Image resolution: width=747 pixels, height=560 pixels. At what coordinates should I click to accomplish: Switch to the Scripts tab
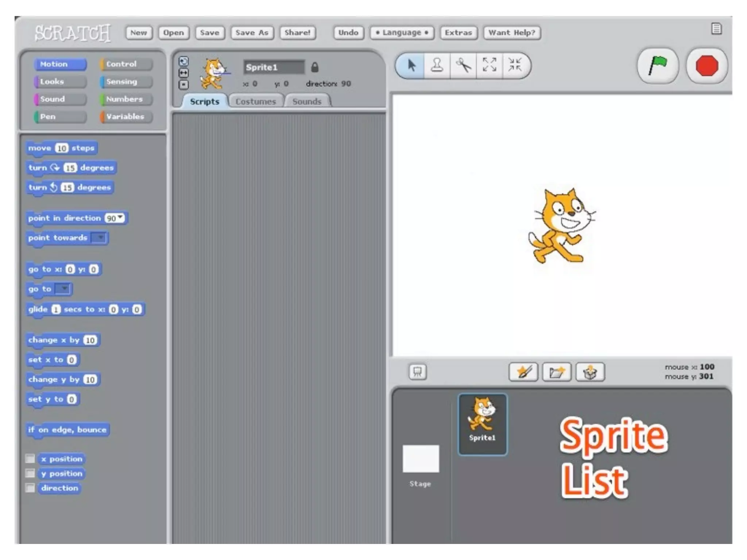click(205, 101)
